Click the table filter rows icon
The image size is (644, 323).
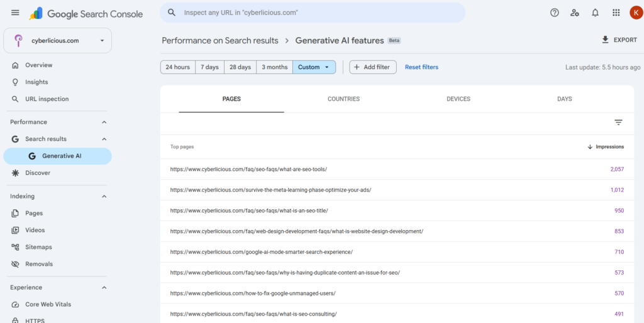619,123
